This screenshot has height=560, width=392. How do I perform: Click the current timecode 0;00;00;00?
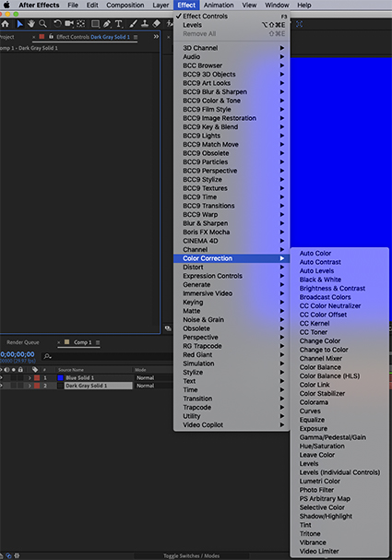point(18,354)
